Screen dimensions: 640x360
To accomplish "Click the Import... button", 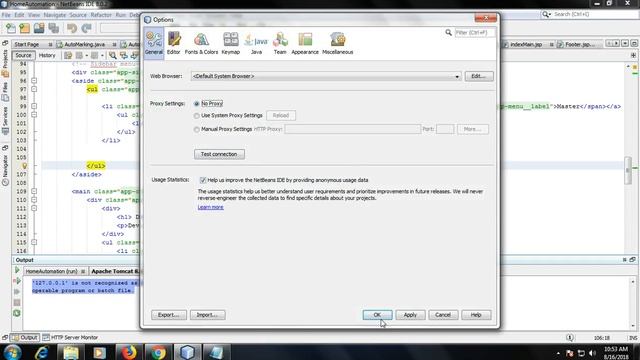I will coord(207,315).
